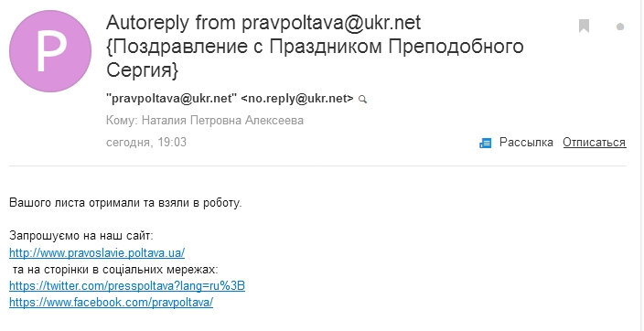Click the Рассылка category label
The height and width of the screenshot is (331, 644).
coord(526,143)
